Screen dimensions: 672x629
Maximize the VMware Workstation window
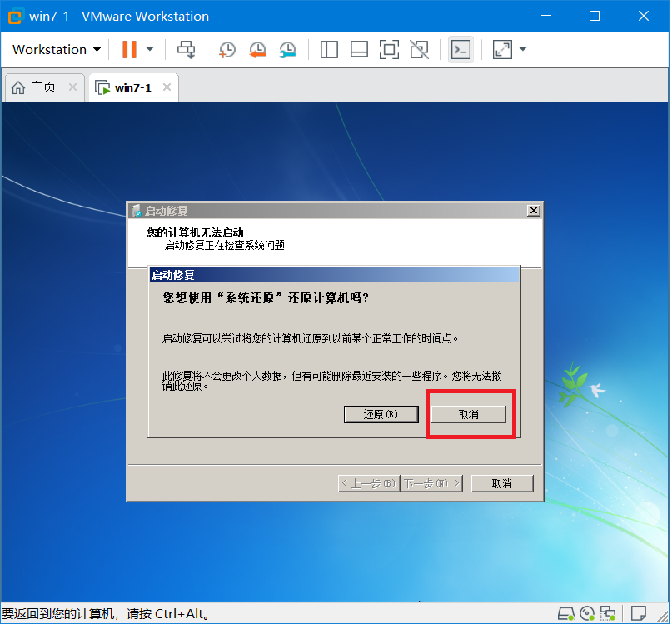[x=595, y=17]
